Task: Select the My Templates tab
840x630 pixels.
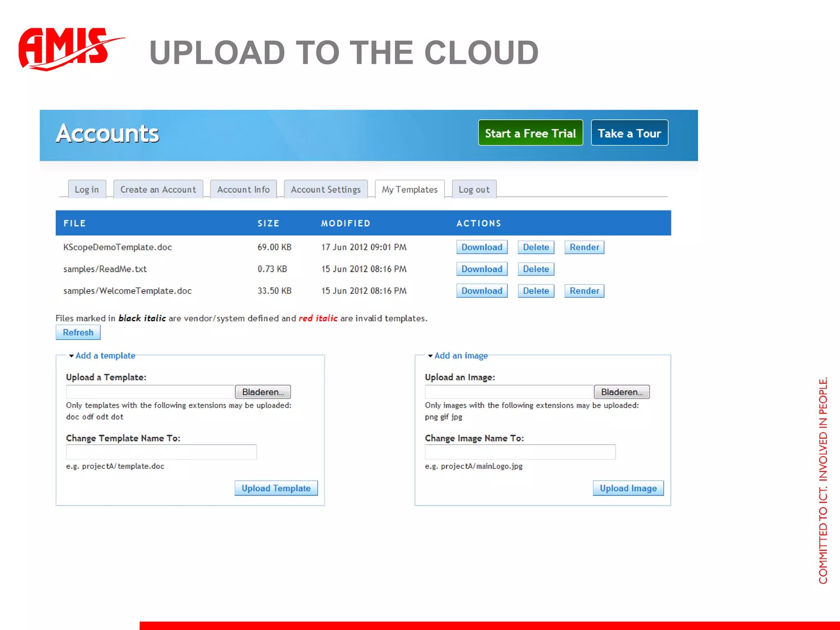Action: 410,189
